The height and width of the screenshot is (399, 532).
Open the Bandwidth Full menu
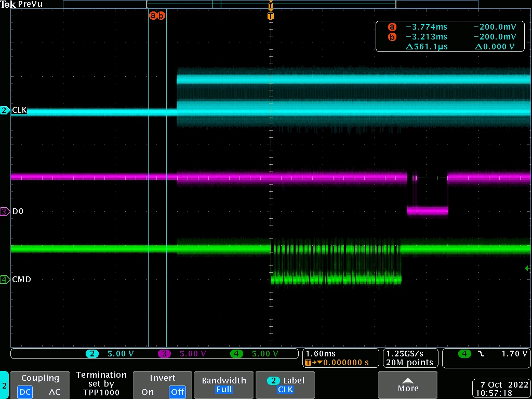[223, 385]
